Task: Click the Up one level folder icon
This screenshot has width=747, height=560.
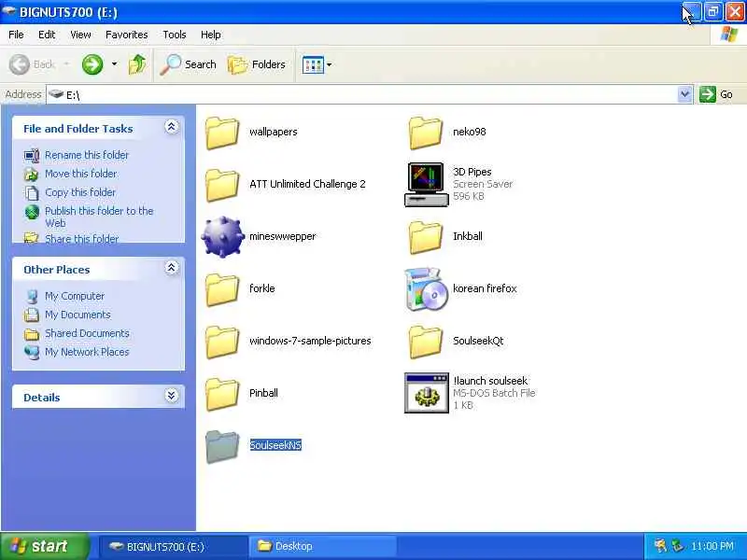Action: (x=137, y=64)
